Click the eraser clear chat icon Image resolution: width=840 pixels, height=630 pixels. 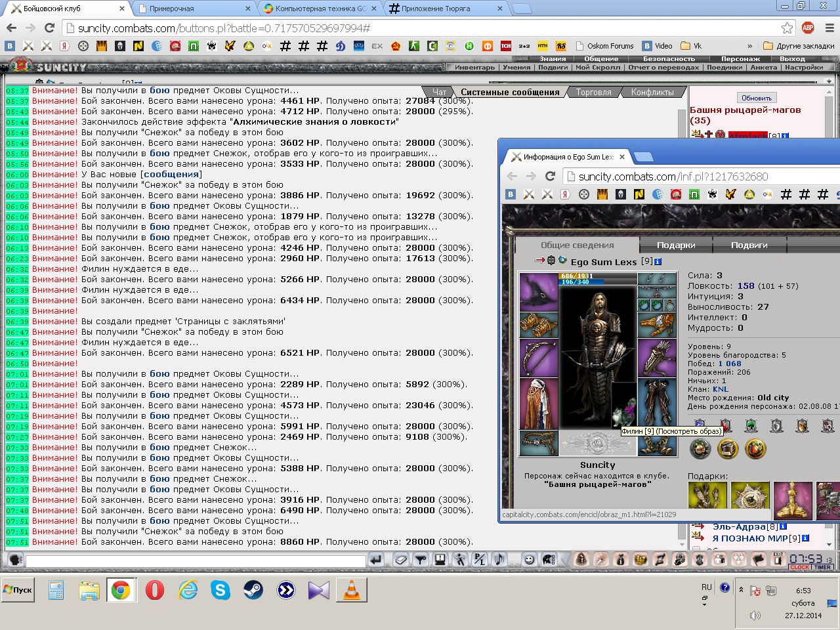(x=401, y=560)
